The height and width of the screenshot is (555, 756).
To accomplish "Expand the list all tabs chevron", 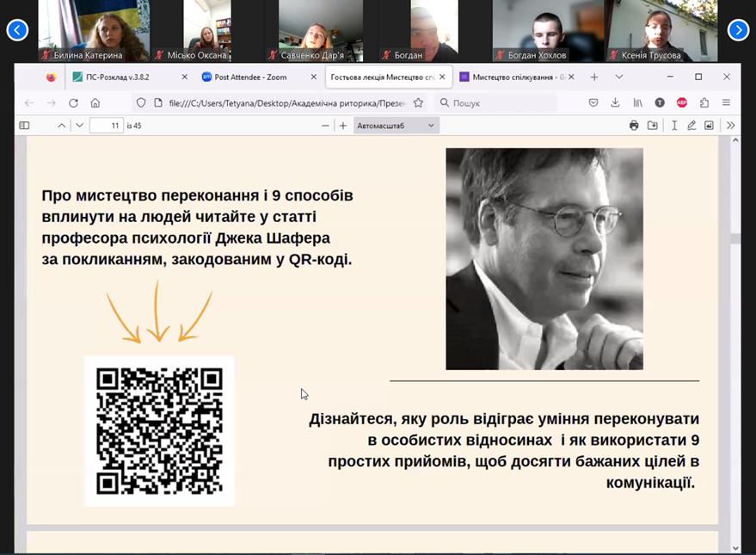I will tap(619, 77).
